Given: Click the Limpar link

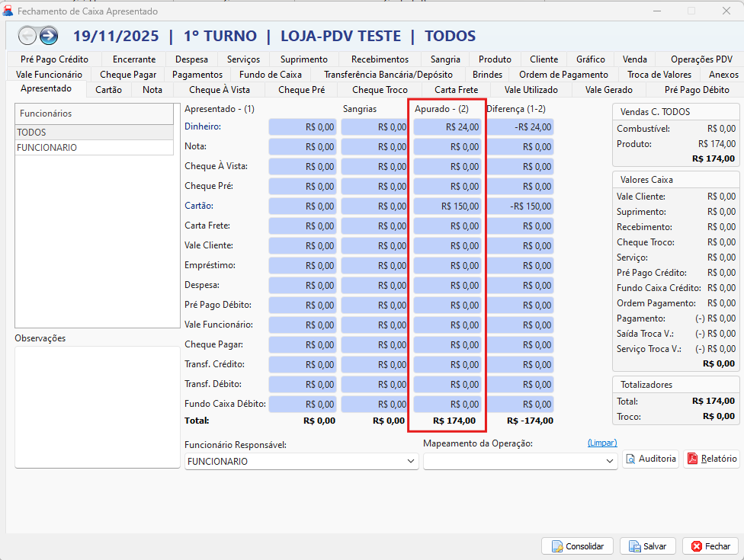Looking at the screenshot, I should [x=601, y=443].
